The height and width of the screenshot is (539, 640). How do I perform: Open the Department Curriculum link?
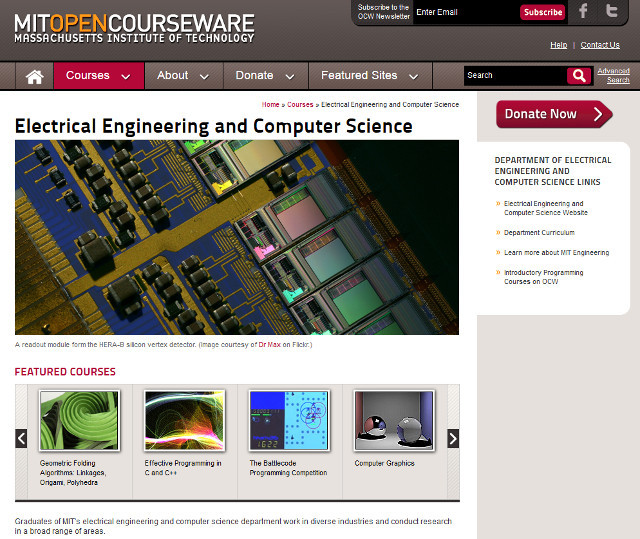(539, 233)
